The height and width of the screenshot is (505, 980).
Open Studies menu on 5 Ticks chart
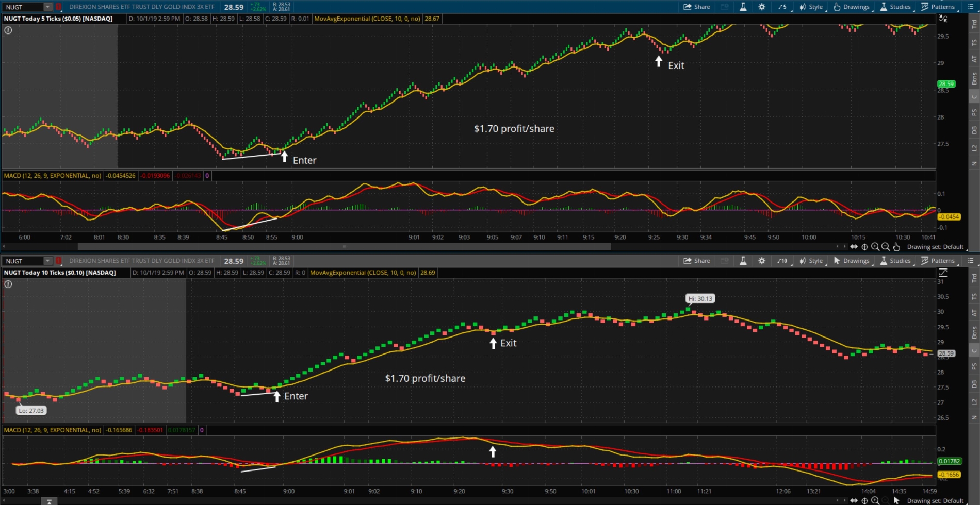tap(896, 7)
